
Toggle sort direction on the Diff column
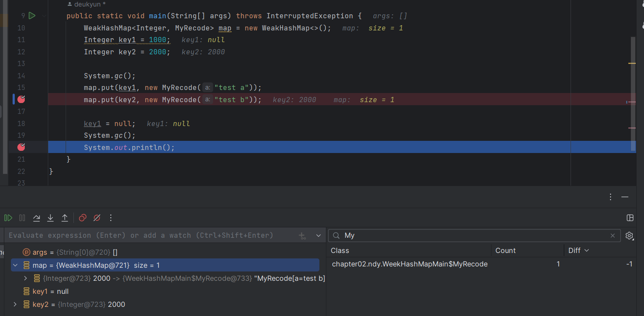click(599, 250)
